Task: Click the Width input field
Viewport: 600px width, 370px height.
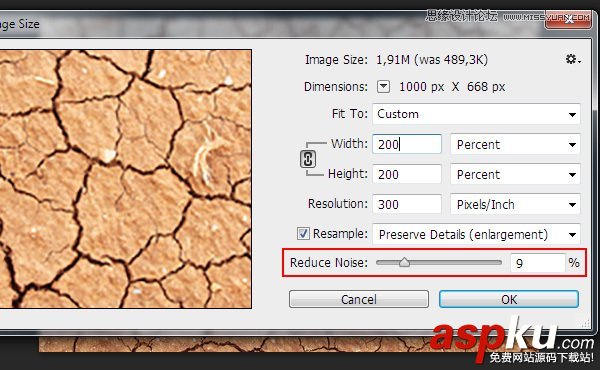Action: 407,144
